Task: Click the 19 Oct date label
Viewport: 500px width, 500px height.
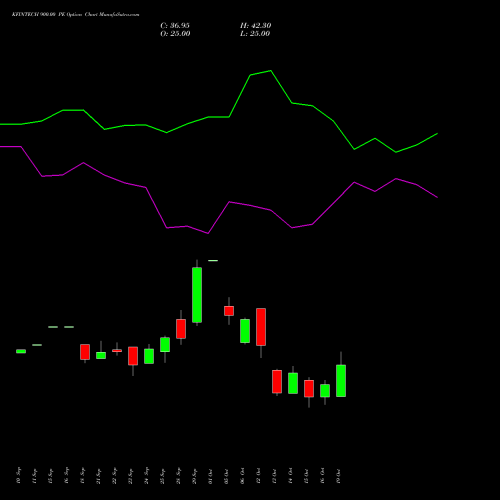Action: click(338, 476)
